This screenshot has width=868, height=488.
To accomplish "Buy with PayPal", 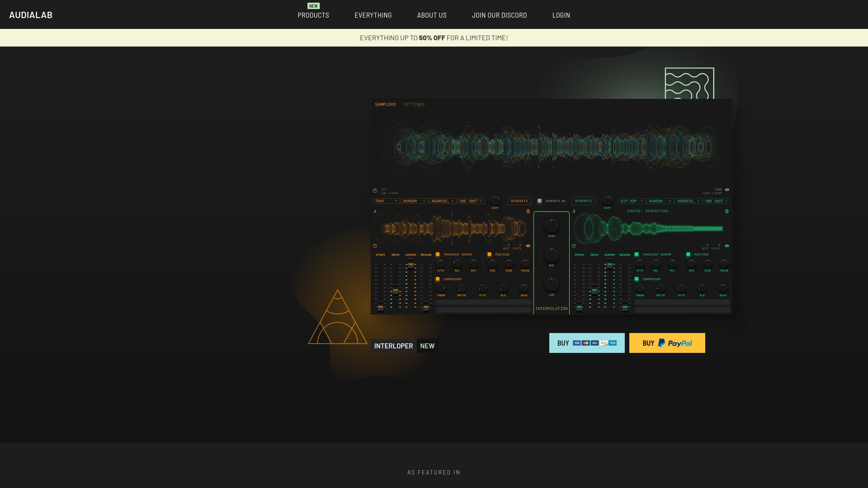I will (667, 343).
